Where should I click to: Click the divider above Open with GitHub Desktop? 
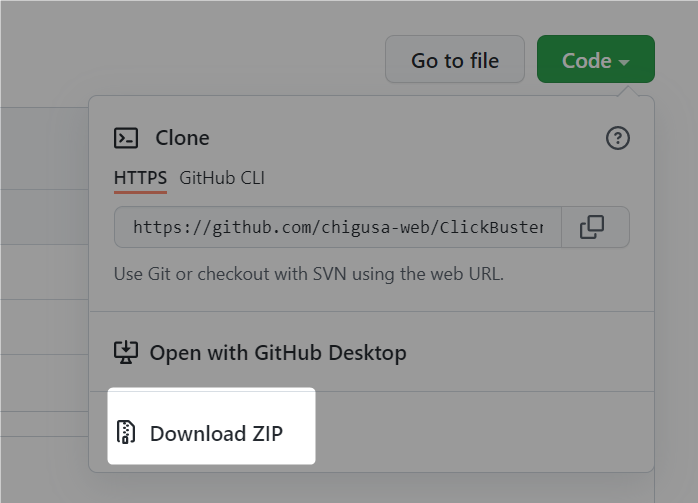pos(372,311)
